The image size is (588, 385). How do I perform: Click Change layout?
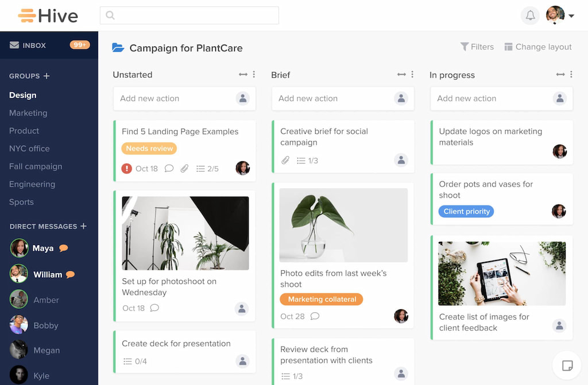coord(538,46)
